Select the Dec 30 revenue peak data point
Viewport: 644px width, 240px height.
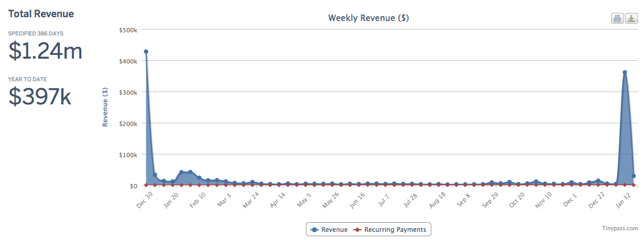coord(146,52)
